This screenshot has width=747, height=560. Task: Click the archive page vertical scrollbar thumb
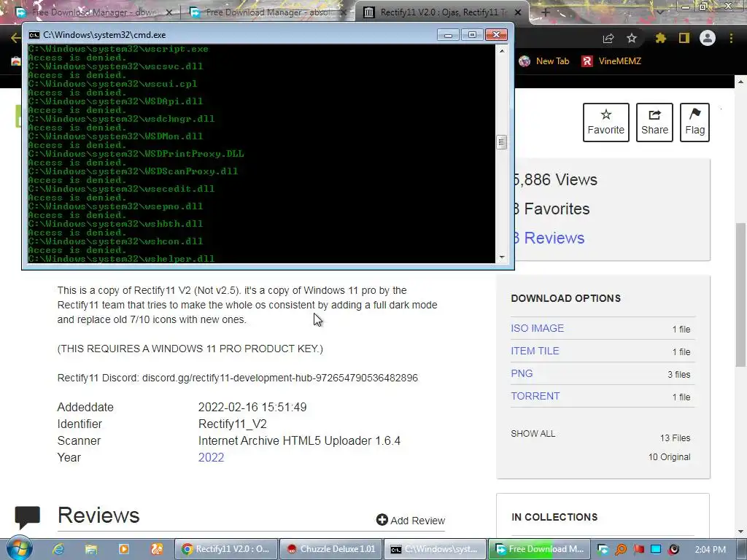[x=740, y=294]
